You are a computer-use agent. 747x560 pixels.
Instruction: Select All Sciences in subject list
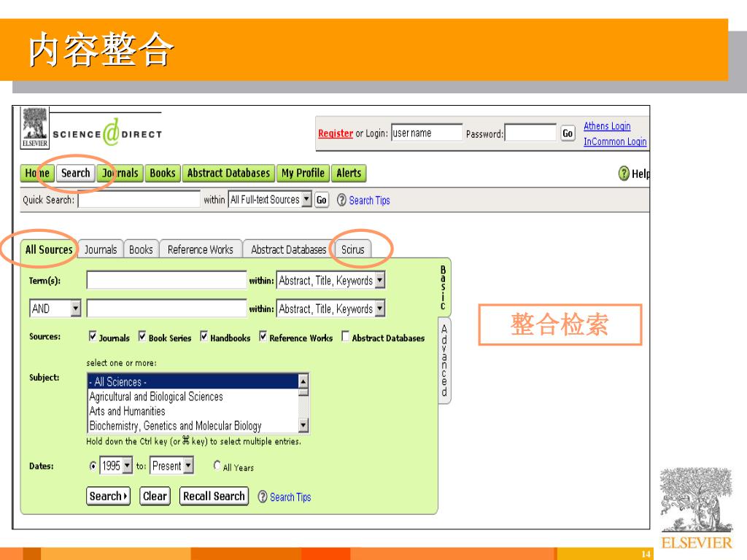193,381
